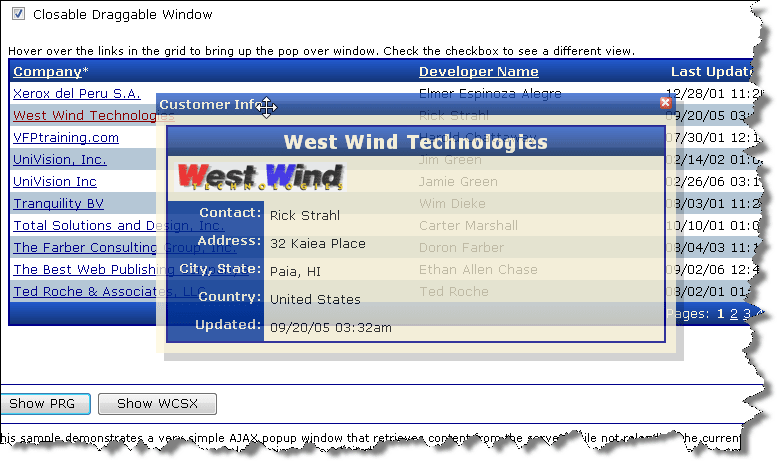This screenshot has width=777, height=461.
Task: Click the West Wind Technologies logo image
Action: 261,177
